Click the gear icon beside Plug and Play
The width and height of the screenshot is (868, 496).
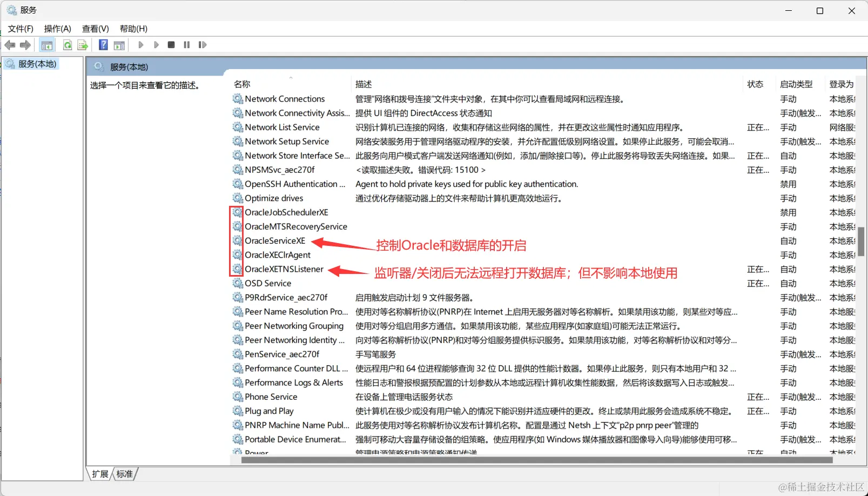238,411
